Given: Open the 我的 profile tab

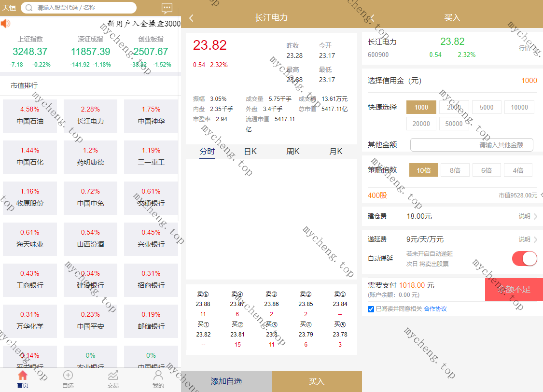Looking at the screenshot, I should click(x=158, y=379).
